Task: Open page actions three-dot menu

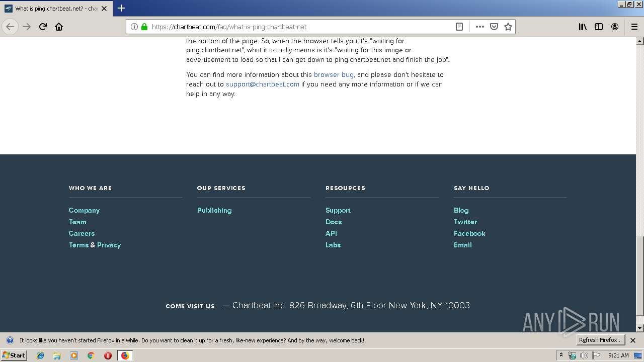Action: [480, 27]
